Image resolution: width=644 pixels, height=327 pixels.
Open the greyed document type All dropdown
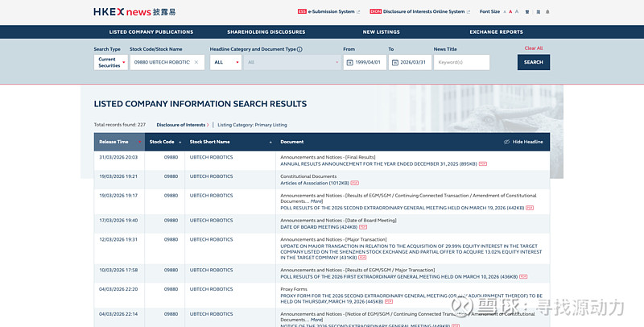tap(292, 63)
